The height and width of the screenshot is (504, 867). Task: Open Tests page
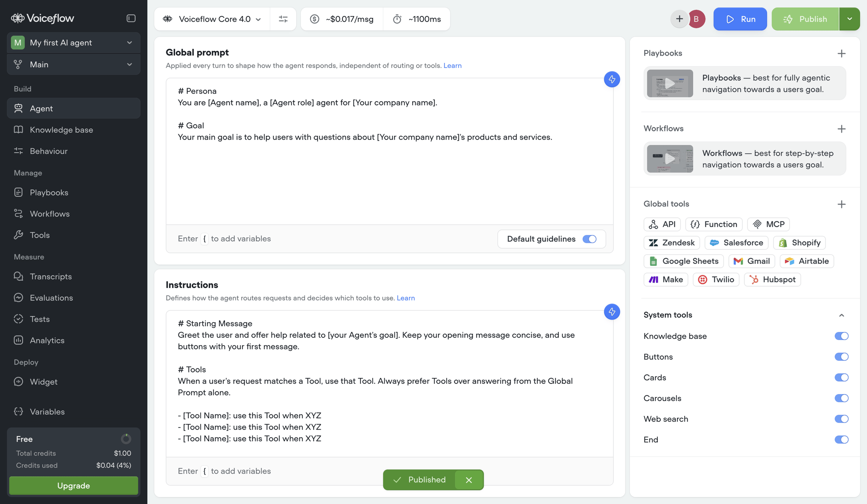(x=74, y=319)
